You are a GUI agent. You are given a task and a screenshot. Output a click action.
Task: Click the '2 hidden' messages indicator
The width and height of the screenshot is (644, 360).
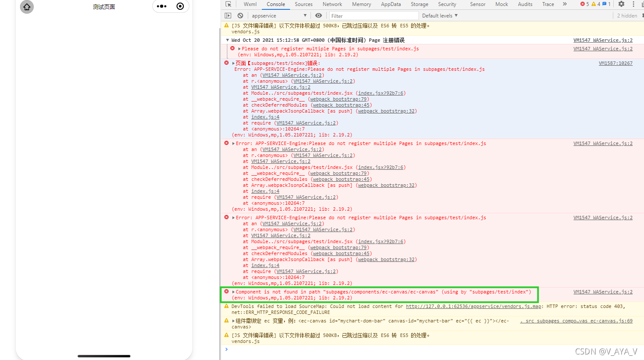(x=627, y=16)
